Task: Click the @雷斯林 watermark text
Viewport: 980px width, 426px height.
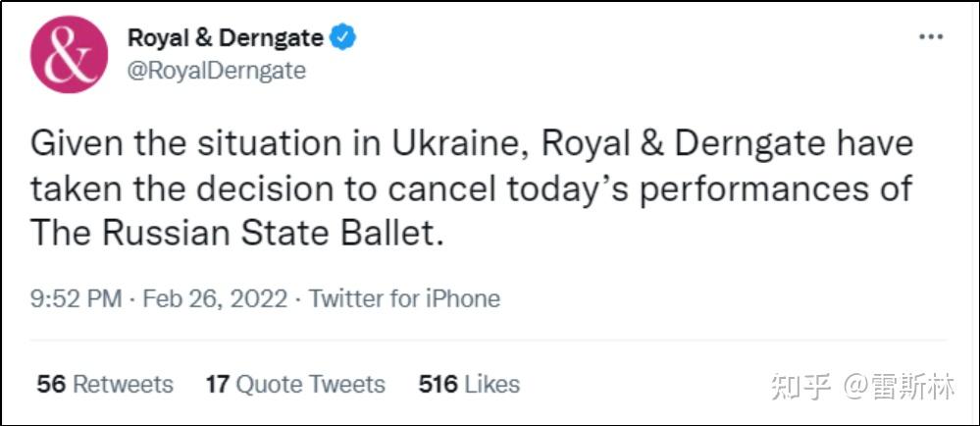Action: click(x=899, y=387)
